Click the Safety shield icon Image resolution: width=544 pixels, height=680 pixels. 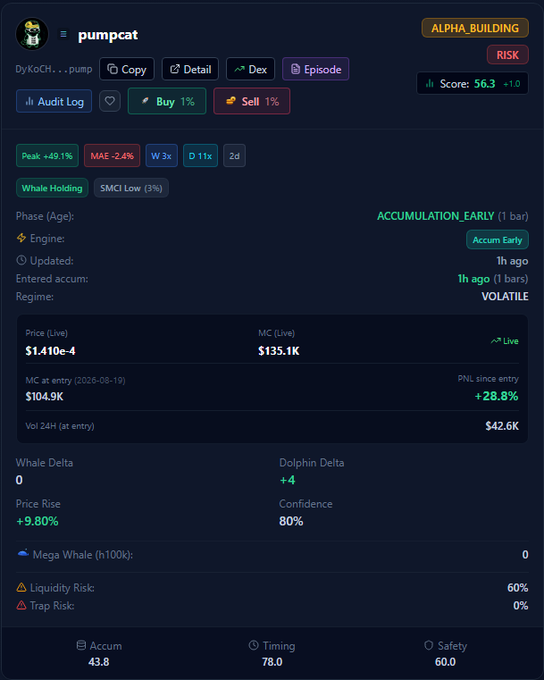tap(429, 645)
